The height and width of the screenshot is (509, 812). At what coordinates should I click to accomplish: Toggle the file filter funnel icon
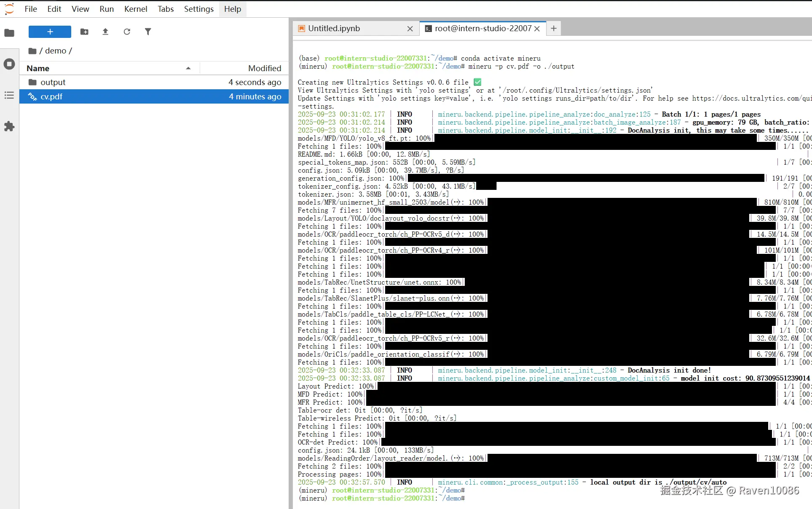pos(148,32)
